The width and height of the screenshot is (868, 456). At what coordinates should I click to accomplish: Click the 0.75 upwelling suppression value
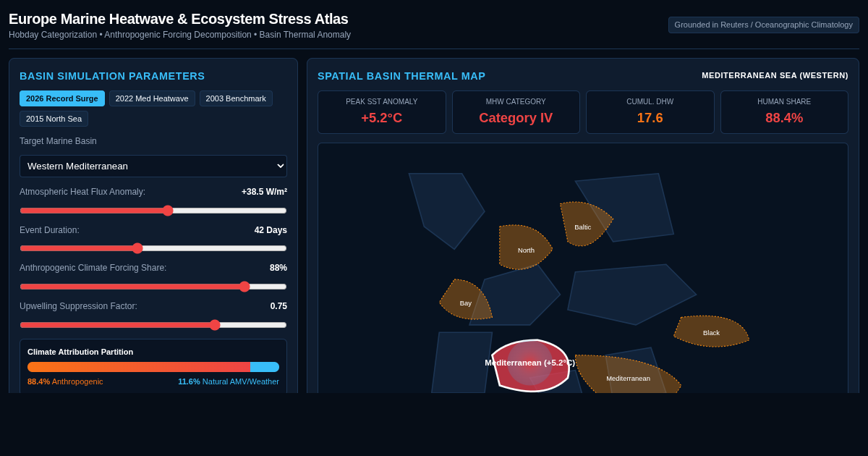point(278,306)
